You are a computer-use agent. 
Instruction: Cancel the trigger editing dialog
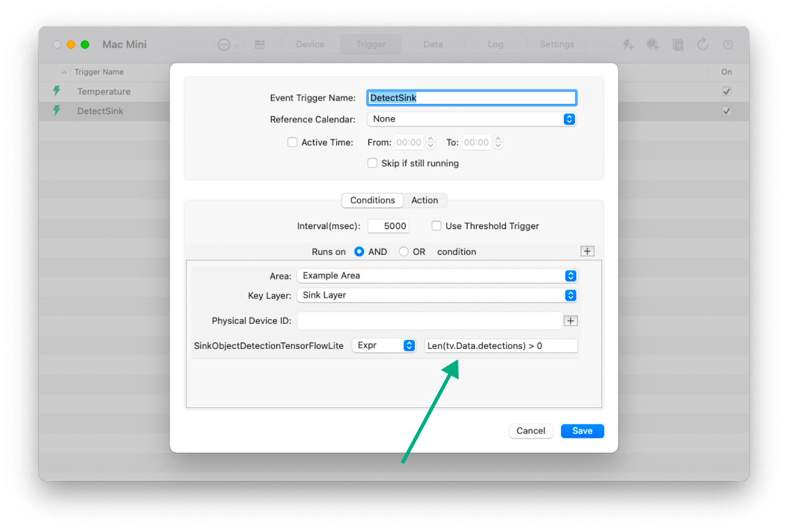tap(530, 431)
